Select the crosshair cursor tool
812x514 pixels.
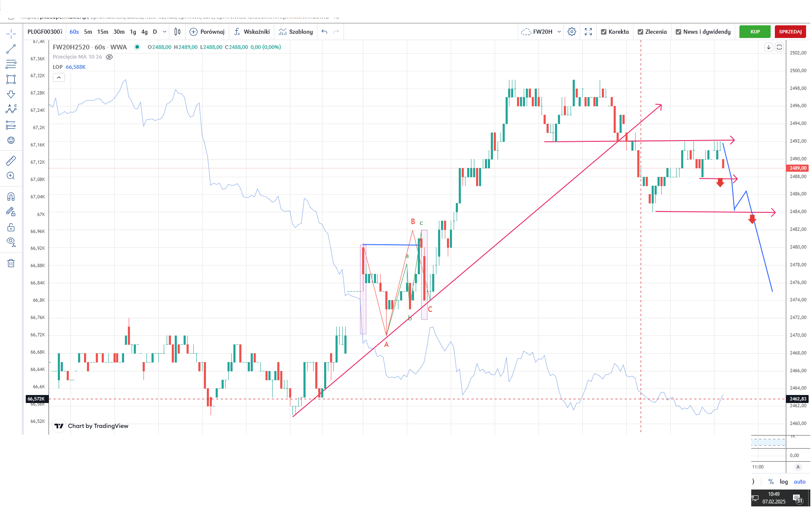pos(11,34)
